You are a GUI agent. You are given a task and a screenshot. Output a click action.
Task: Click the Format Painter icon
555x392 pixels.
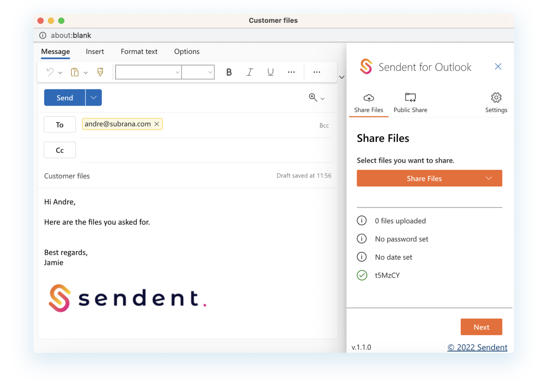100,72
